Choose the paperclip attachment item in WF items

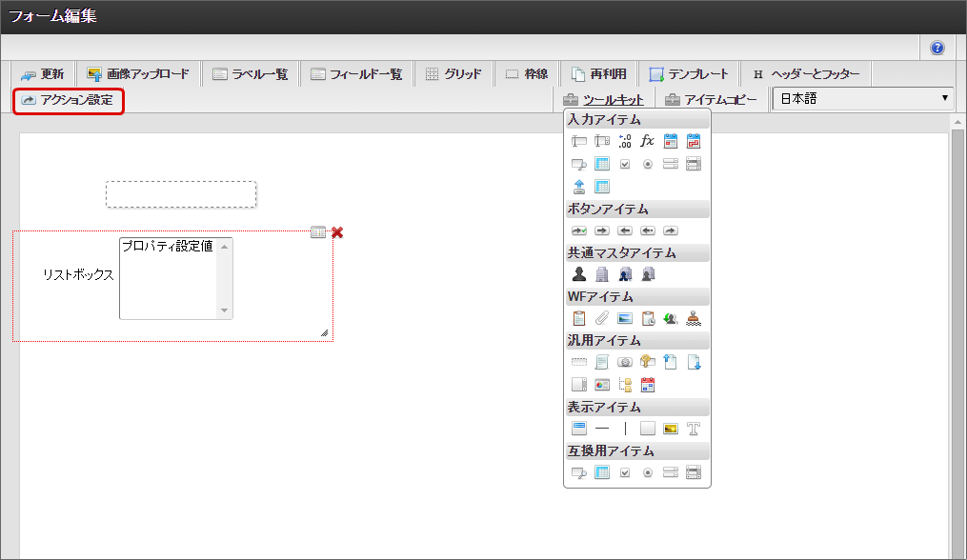click(x=602, y=319)
